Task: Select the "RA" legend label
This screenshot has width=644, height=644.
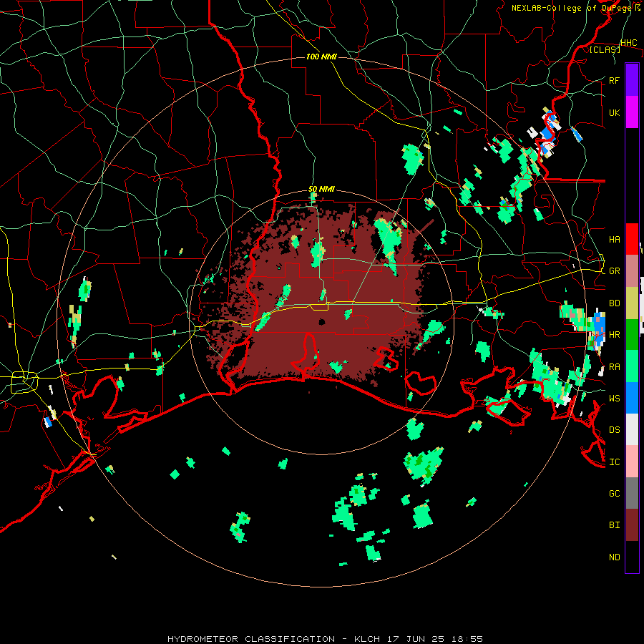Action: [x=614, y=366]
